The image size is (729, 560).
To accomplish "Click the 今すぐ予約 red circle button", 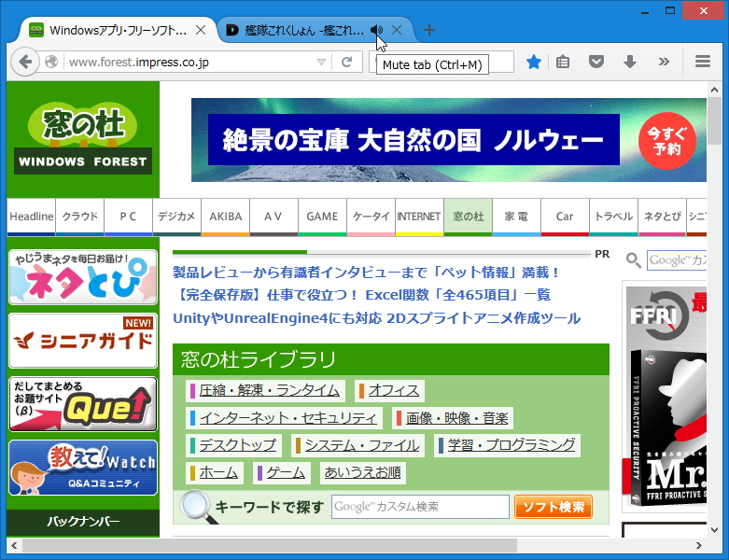I will 667,141.
